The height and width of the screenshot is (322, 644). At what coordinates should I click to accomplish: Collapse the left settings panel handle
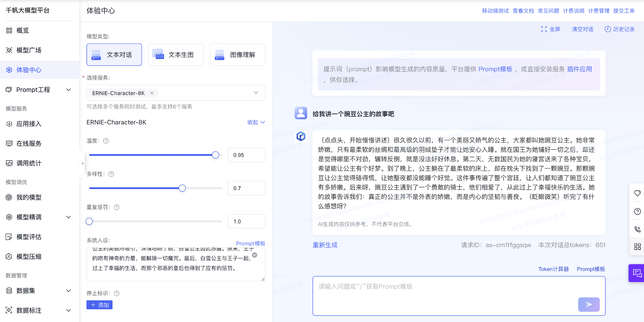(82, 163)
